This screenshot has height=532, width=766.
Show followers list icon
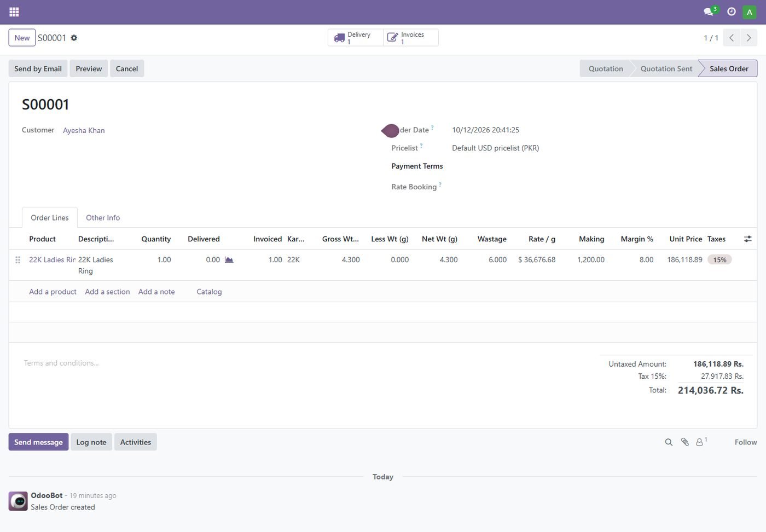click(x=701, y=442)
